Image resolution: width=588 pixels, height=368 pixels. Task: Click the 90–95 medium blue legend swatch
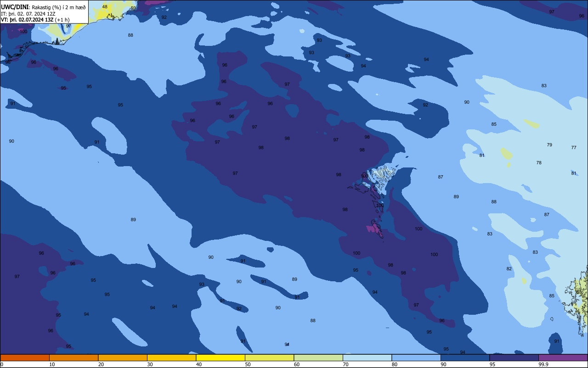click(465, 357)
